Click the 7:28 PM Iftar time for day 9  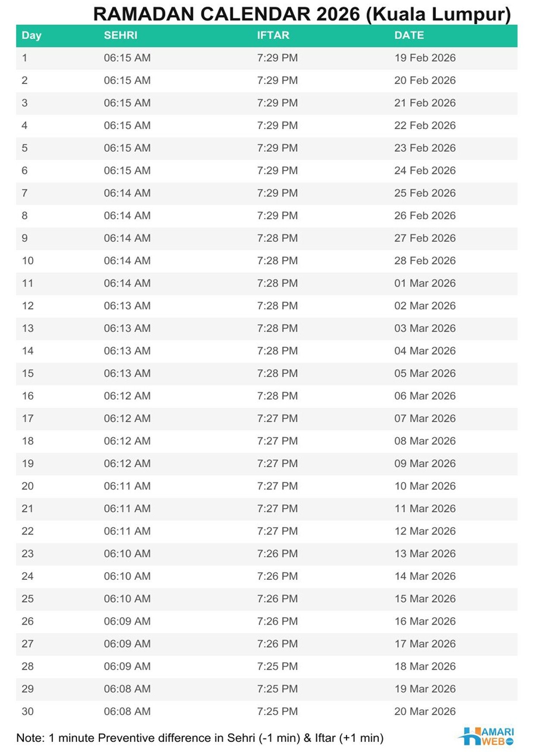coord(277,238)
